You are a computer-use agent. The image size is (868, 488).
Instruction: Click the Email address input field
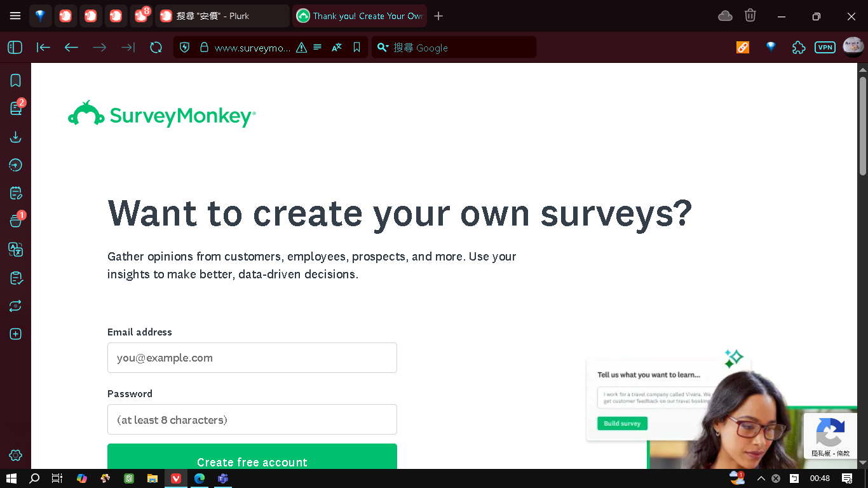point(252,358)
